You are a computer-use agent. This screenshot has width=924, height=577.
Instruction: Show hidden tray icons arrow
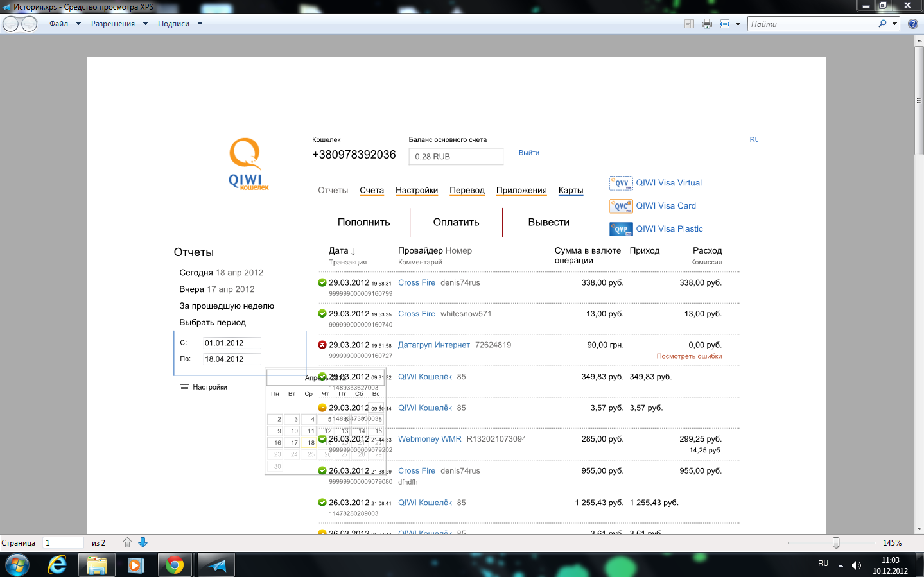tap(841, 565)
